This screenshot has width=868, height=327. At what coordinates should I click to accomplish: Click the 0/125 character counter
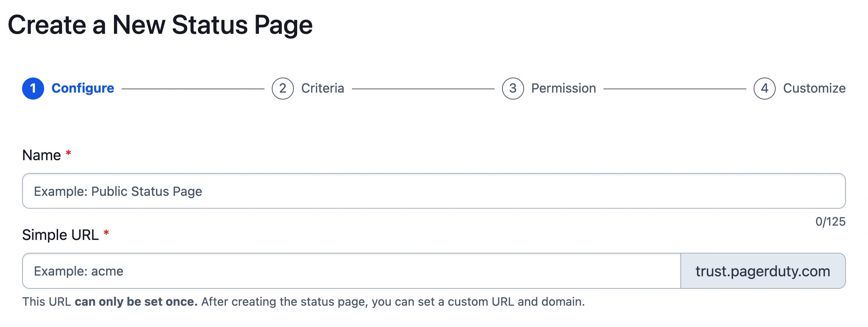coord(830,222)
